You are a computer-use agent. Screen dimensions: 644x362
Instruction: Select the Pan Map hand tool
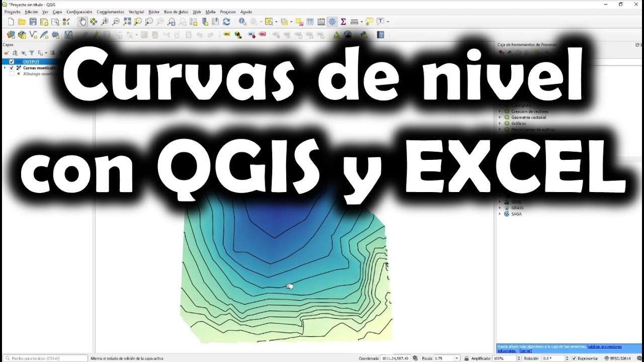83,22
